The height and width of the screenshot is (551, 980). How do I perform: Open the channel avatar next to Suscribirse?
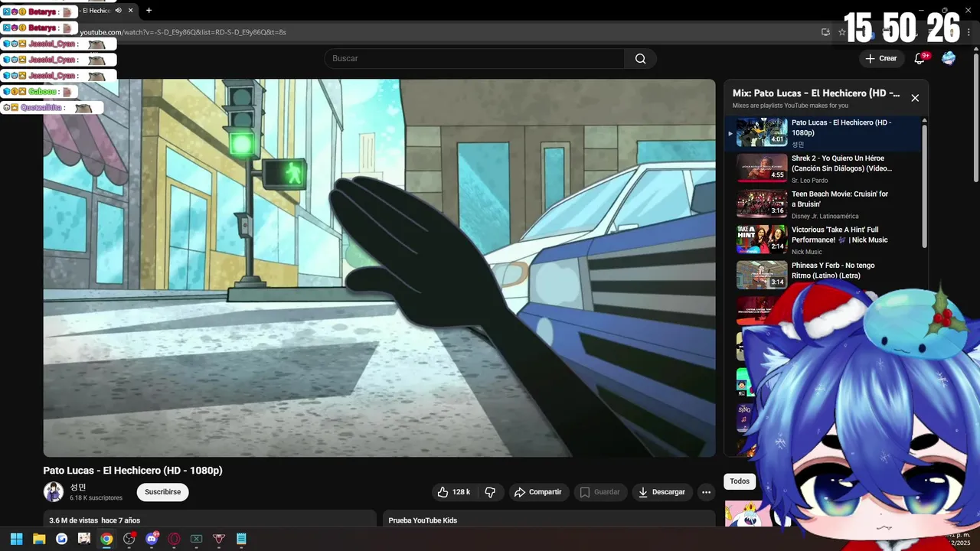pos(54,492)
